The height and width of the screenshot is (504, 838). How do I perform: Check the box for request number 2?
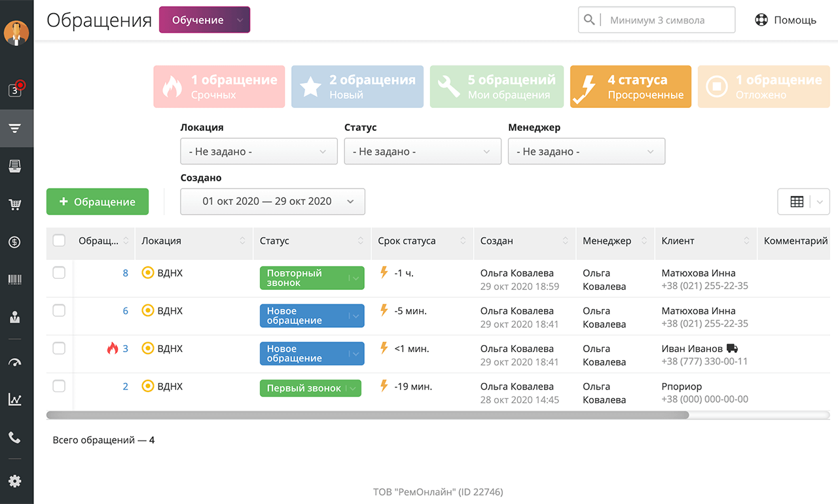[x=59, y=386]
